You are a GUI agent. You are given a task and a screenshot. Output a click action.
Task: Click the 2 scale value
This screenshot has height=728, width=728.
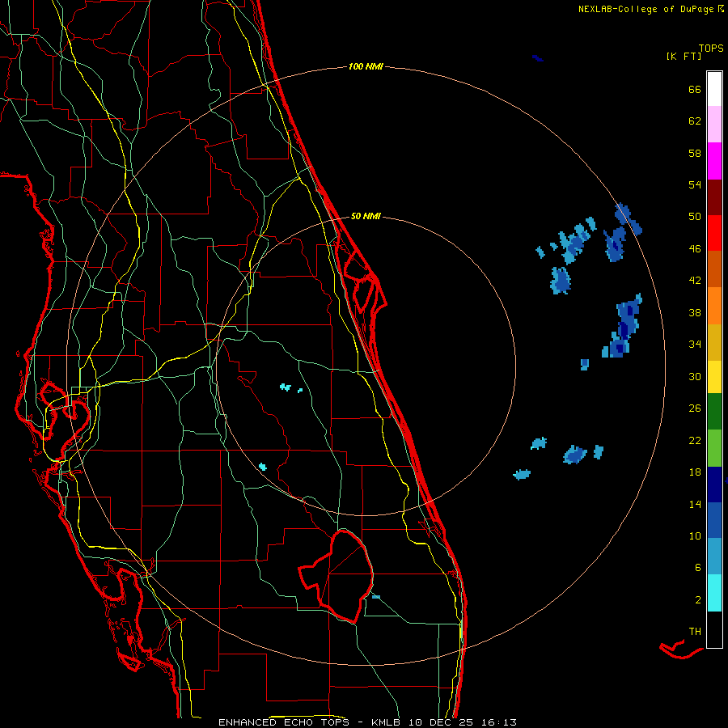698,600
